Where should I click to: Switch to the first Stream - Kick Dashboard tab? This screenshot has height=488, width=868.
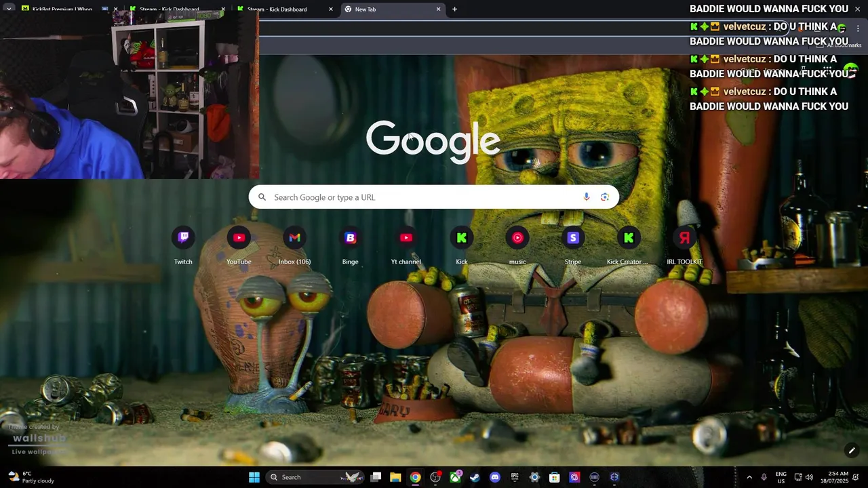(176, 9)
